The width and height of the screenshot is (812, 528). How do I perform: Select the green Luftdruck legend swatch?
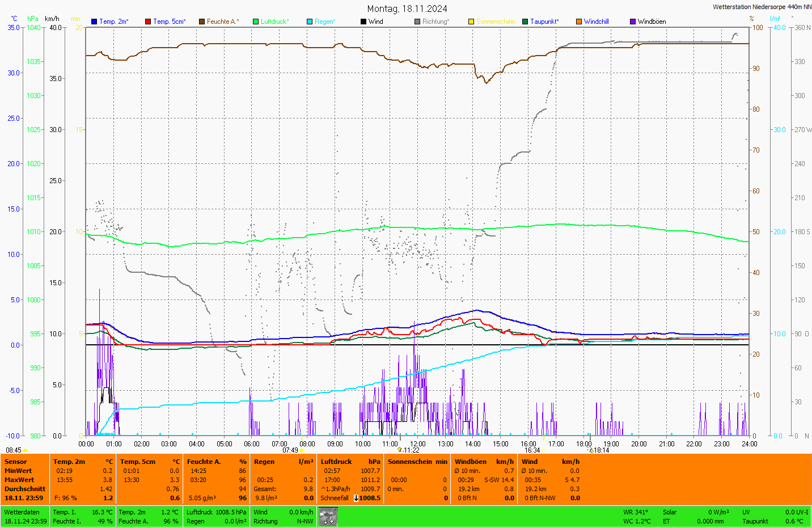256,22
